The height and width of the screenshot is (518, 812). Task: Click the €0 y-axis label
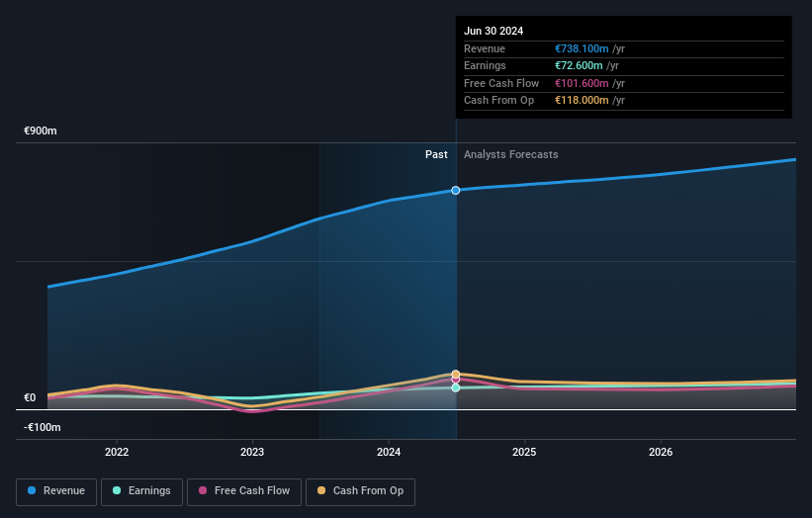point(30,398)
